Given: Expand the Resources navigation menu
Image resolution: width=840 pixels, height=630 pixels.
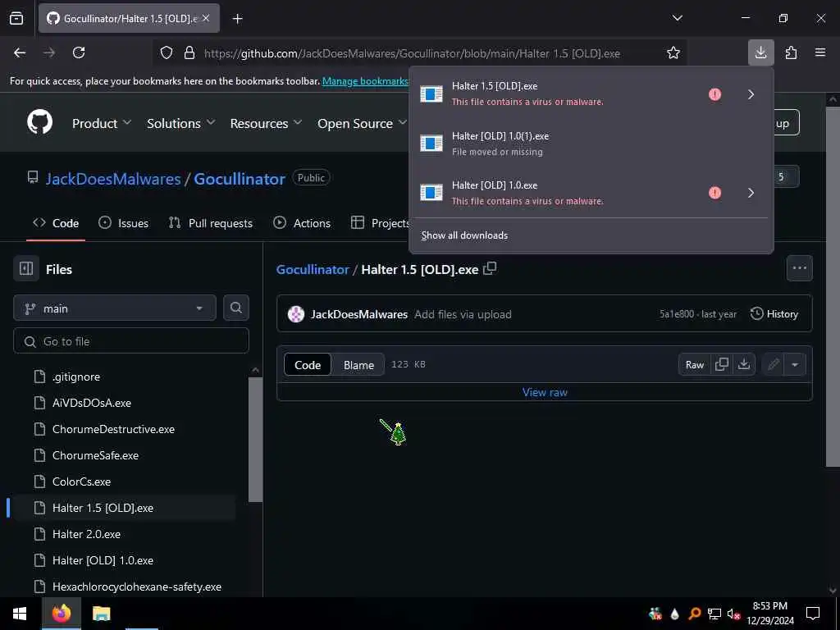Looking at the screenshot, I should coord(266,123).
